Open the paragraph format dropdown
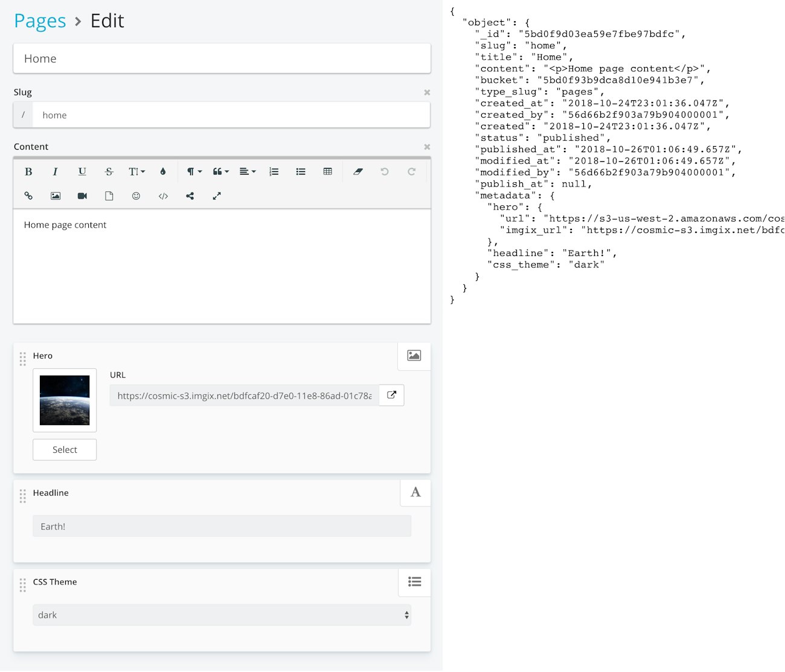 tap(194, 171)
